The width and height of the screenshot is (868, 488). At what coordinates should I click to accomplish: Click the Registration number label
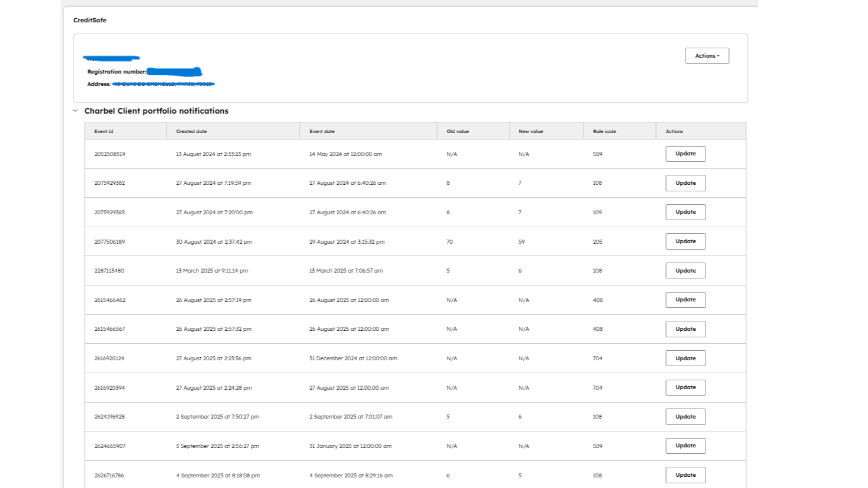(117, 72)
